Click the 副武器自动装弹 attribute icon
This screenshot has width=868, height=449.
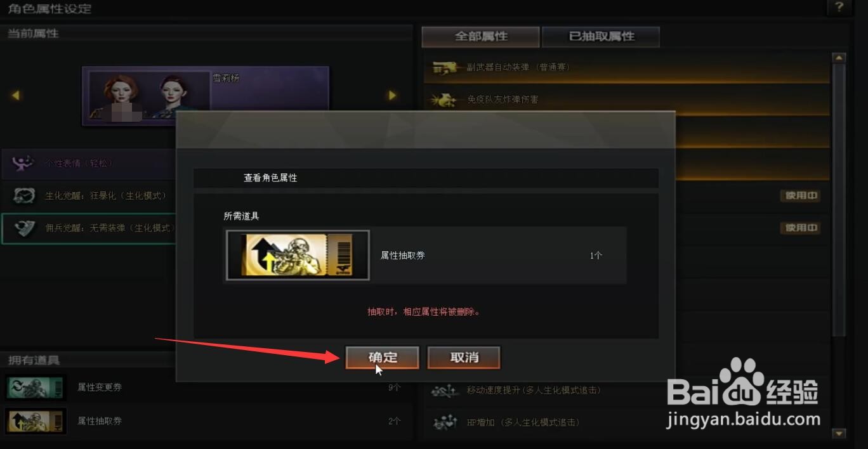pyautogui.click(x=445, y=67)
